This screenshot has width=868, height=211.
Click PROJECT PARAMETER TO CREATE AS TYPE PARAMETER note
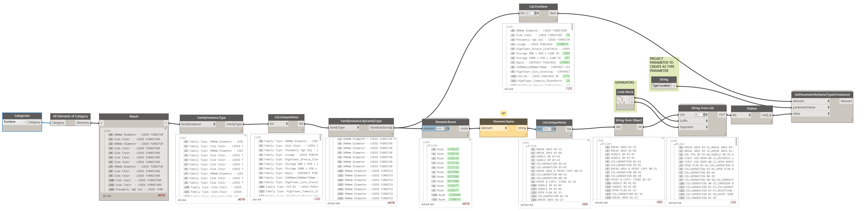click(x=662, y=65)
